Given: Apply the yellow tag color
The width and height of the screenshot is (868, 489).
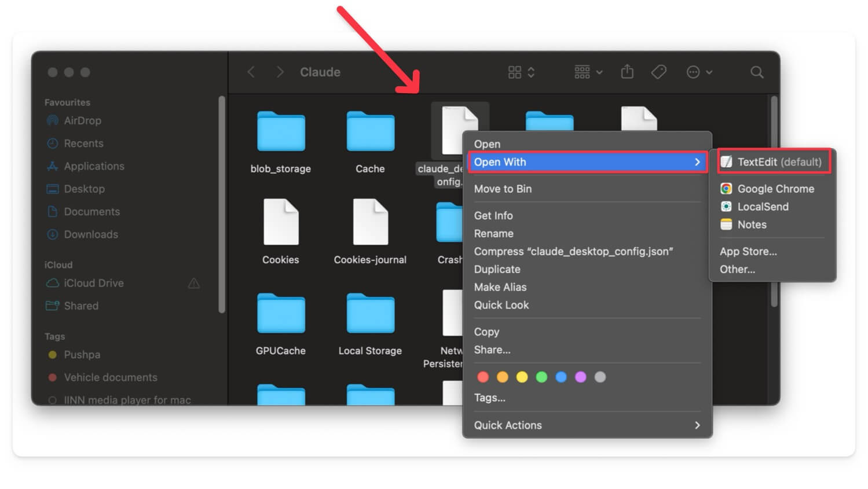Looking at the screenshot, I should pyautogui.click(x=522, y=377).
